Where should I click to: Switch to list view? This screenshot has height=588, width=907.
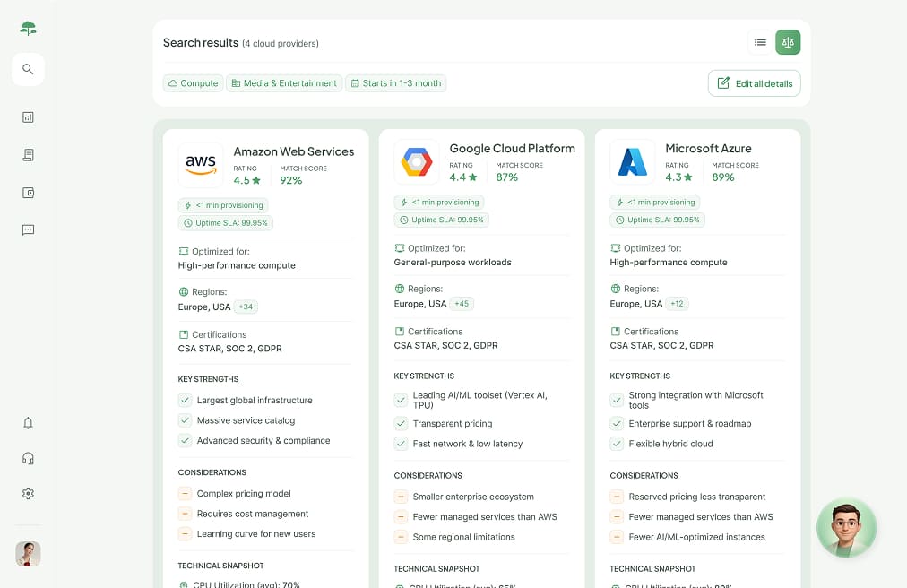[760, 42]
